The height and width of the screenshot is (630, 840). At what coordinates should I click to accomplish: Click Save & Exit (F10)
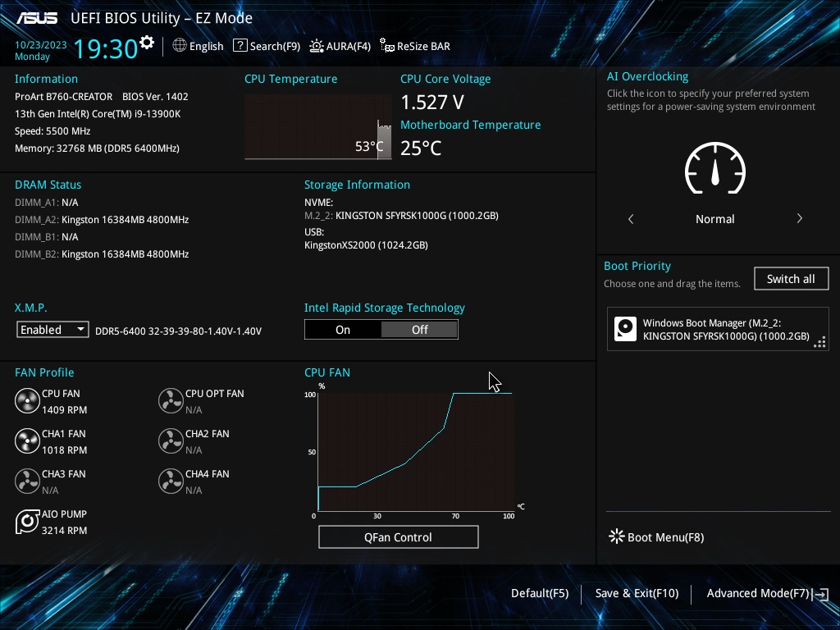(x=637, y=594)
